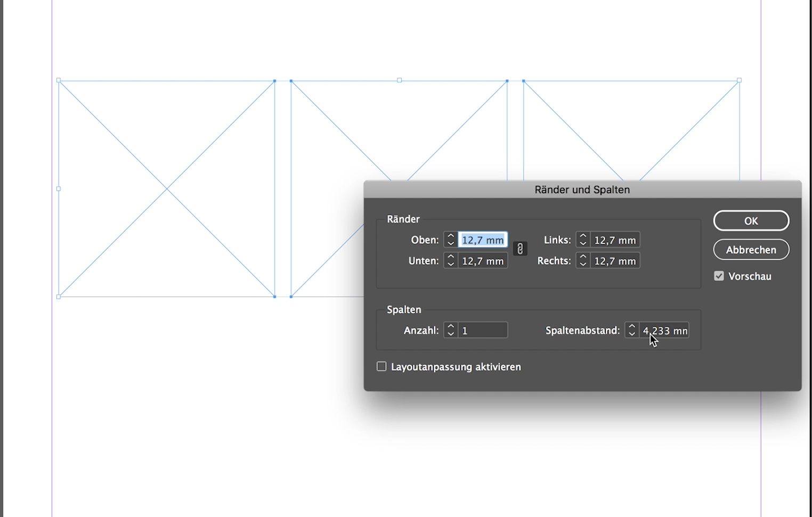Click the Spaltenabstand input field

tap(664, 330)
